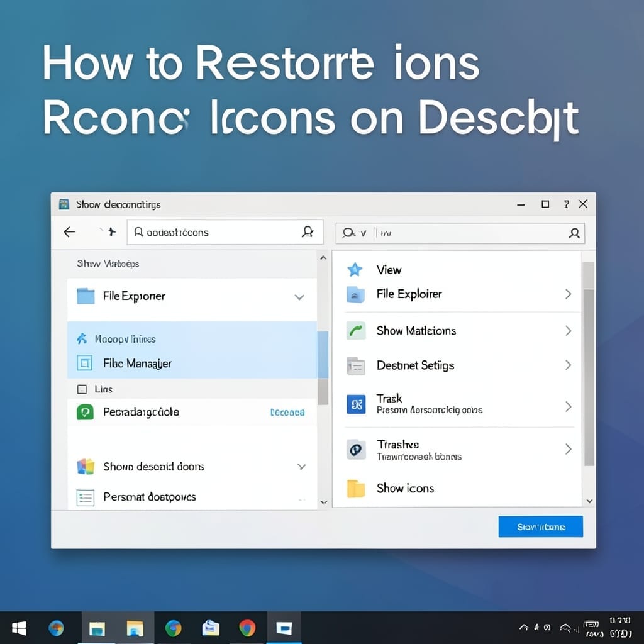Expand the 'Show Matlcions' chevron
644x644 pixels.
pos(568,331)
